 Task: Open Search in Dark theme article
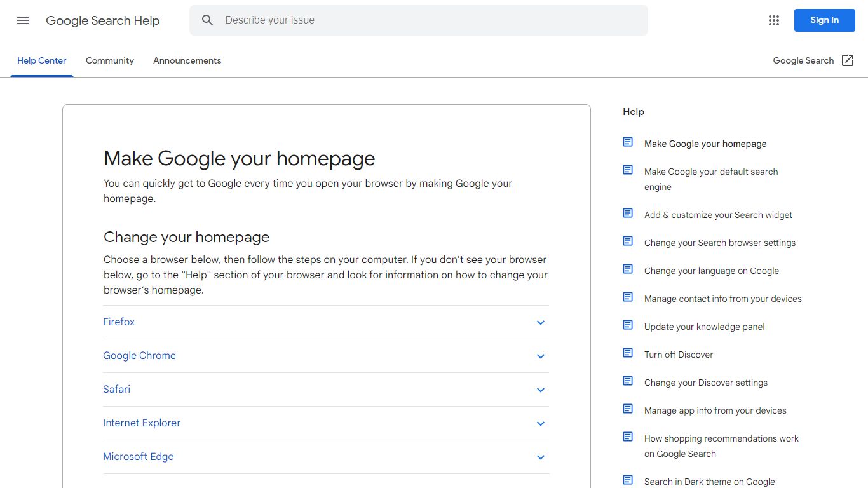point(710,482)
